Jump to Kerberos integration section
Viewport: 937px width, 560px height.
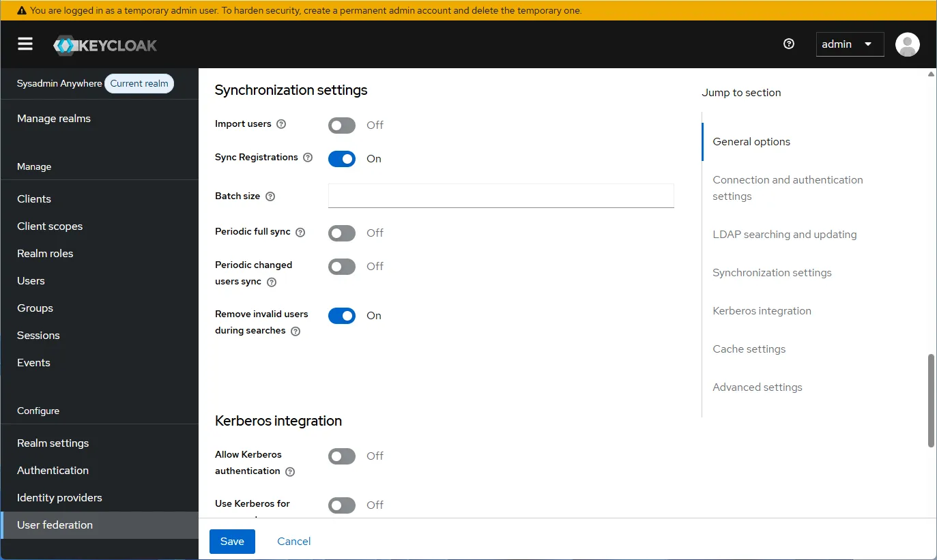(x=762, y=310)
